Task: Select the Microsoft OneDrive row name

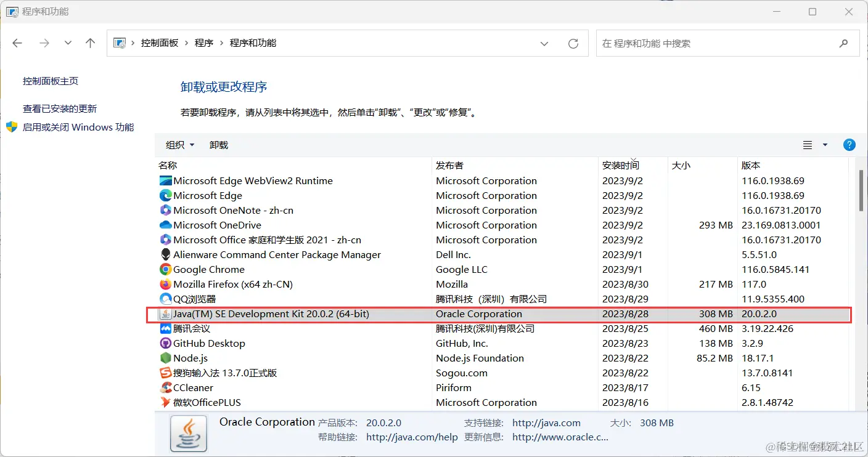Action: point(217,225)
